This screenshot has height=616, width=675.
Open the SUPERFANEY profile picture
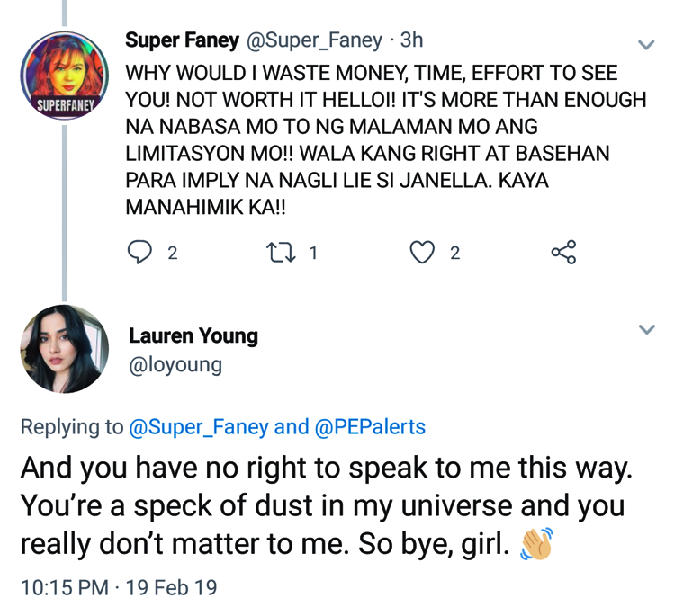(63, 76)
